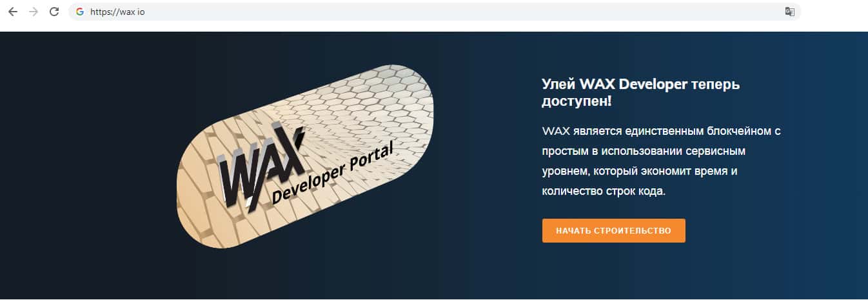Screen dimensions: 868x300
Task: Go back with the browser back arrow
Action: tap(12, 12)
